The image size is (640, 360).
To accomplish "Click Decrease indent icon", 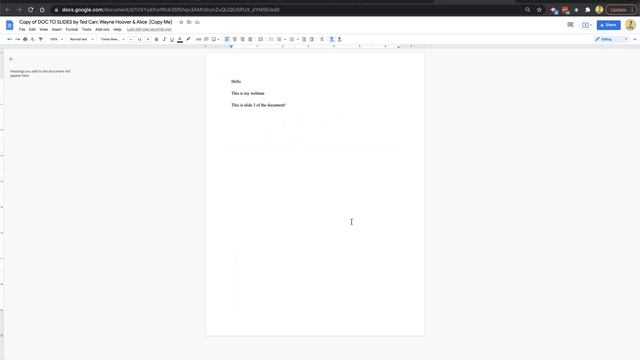I will pos(304,39).
